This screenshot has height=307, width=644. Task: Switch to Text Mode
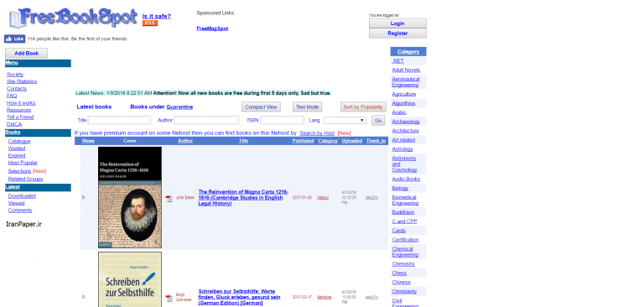pos(307,107)
